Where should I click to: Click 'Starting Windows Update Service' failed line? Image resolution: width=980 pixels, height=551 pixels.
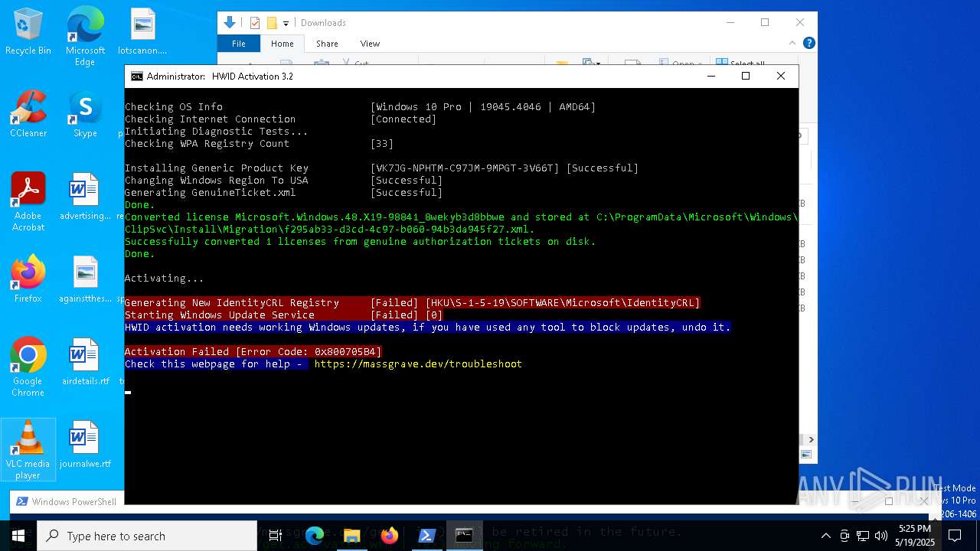tap(284, 315)
